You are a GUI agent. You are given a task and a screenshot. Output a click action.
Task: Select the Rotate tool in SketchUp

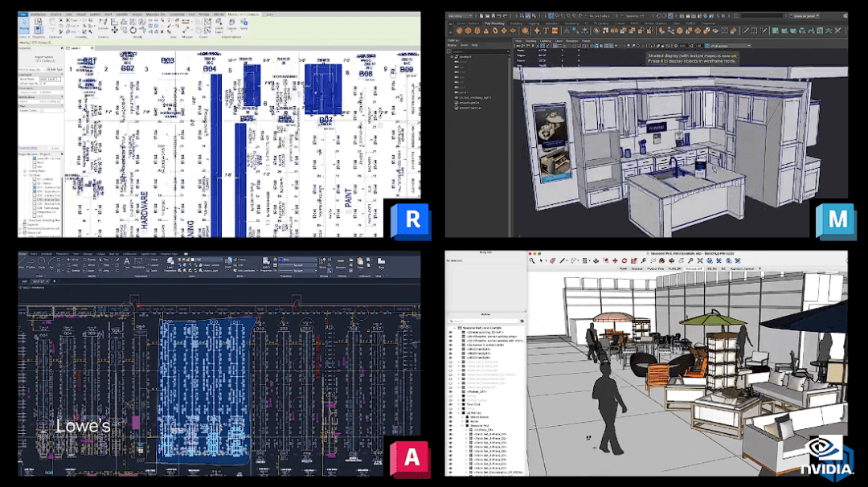pyautogui.click(x=624, y=260)
